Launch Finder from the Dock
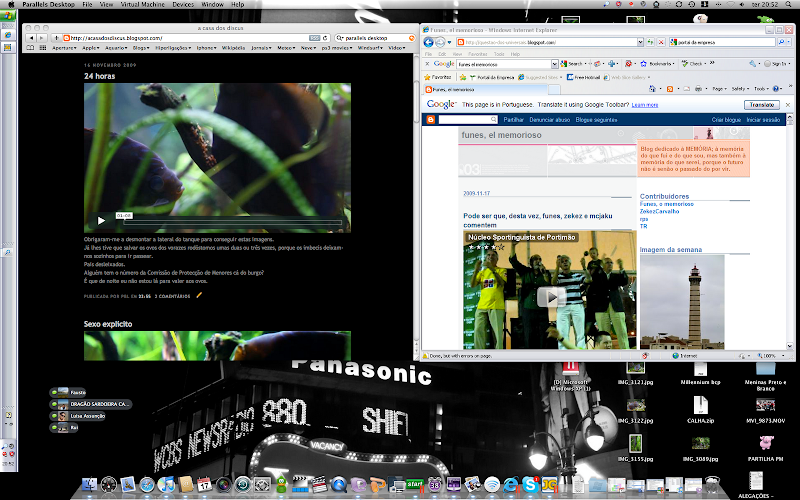Screen dimensions: 800x500 click(x=89, y=484)
